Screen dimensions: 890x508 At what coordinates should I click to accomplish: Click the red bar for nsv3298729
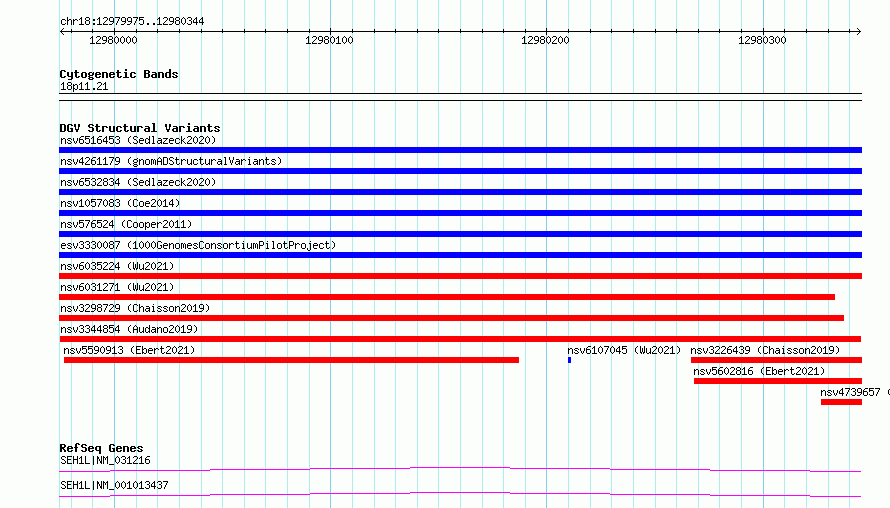click(x=451, y=318)
